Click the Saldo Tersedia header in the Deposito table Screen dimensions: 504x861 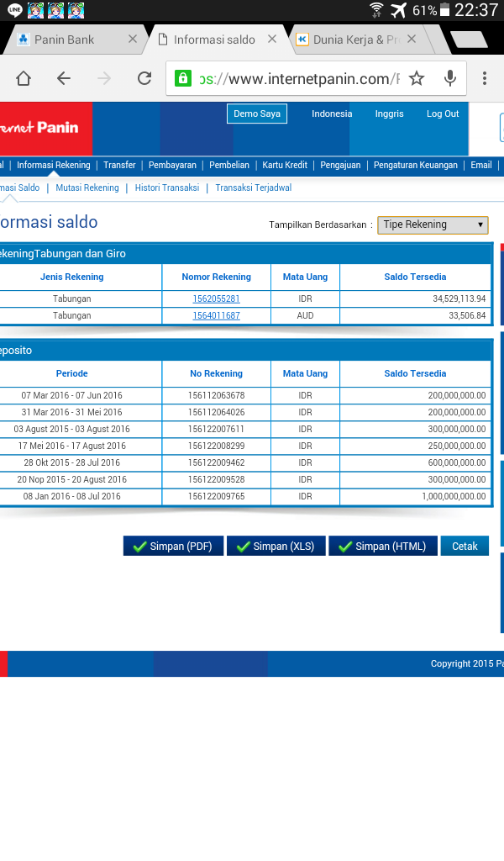coord(415,373)
